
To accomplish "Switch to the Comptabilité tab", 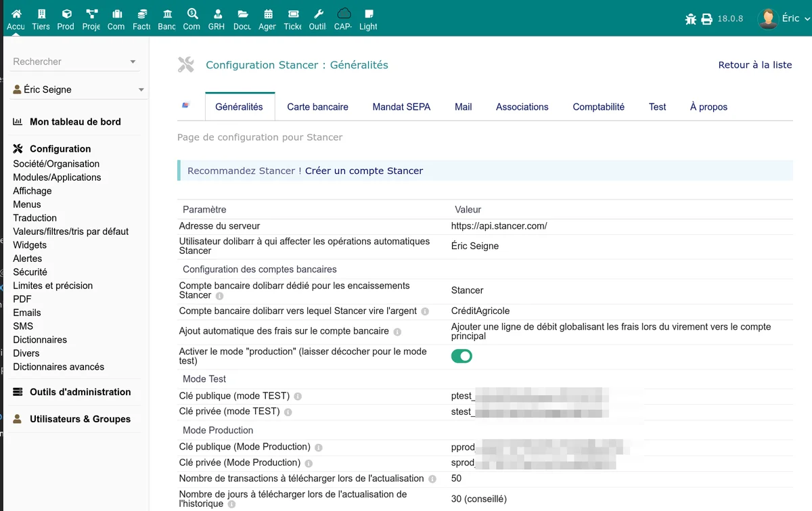I will pyautogui.click(x=598, y=107).
